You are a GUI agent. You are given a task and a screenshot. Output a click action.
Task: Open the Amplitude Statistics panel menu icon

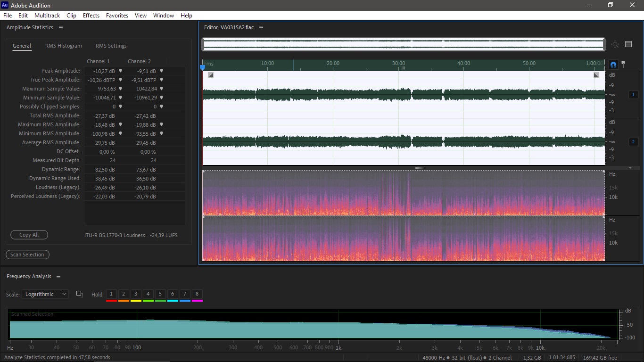coord(60,27)
